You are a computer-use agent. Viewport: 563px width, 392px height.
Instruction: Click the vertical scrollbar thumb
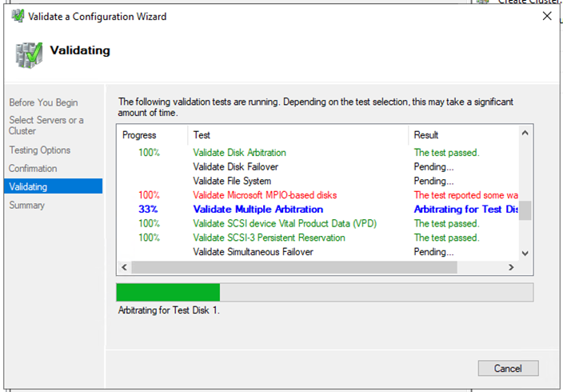525,210
